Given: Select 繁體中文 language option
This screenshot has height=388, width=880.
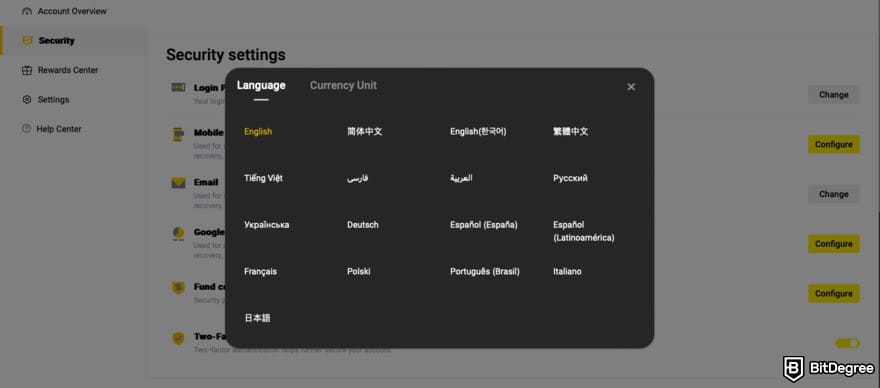Looking at the screenshot, I should click(570, 131).
